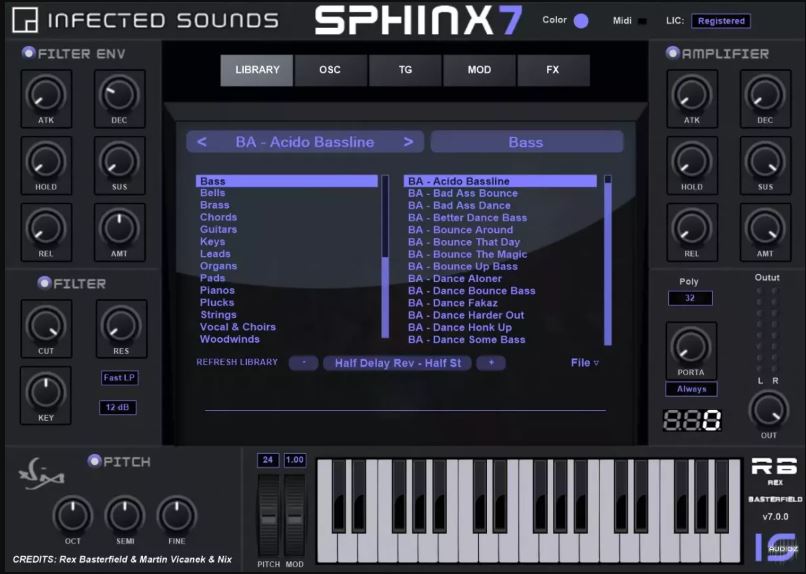Click the Registered license button
The height and width of the screenshot is (574, 806).
point(721,21)
